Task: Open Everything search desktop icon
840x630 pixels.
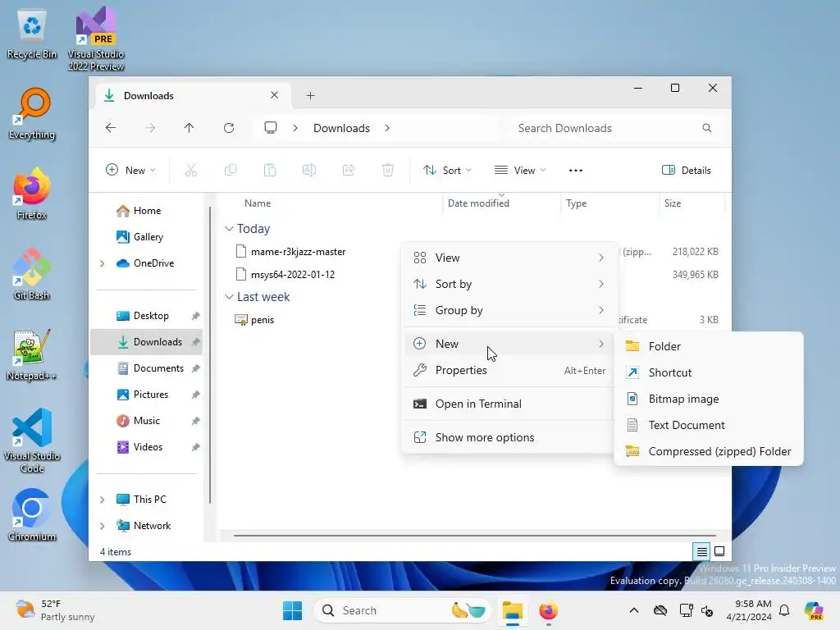Action: (x=32, y=114)
